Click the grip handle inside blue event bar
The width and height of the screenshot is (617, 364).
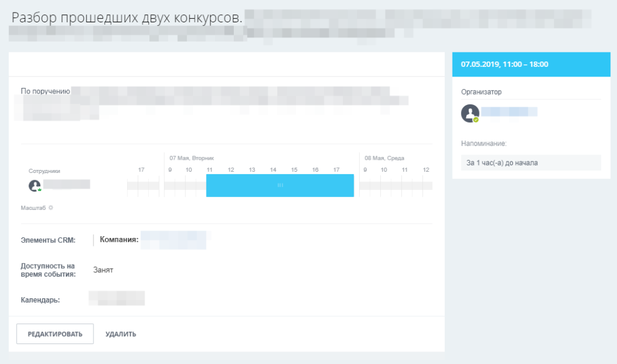[x=280, y=186]
